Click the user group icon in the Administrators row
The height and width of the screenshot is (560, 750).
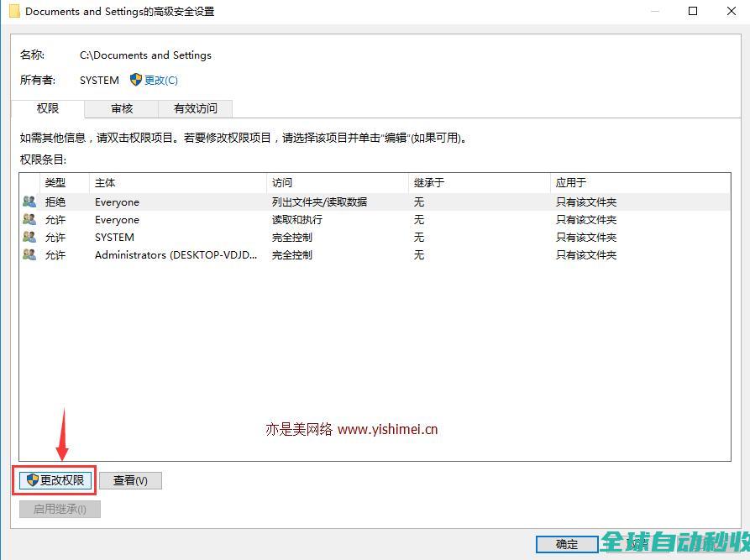(29, 254)
